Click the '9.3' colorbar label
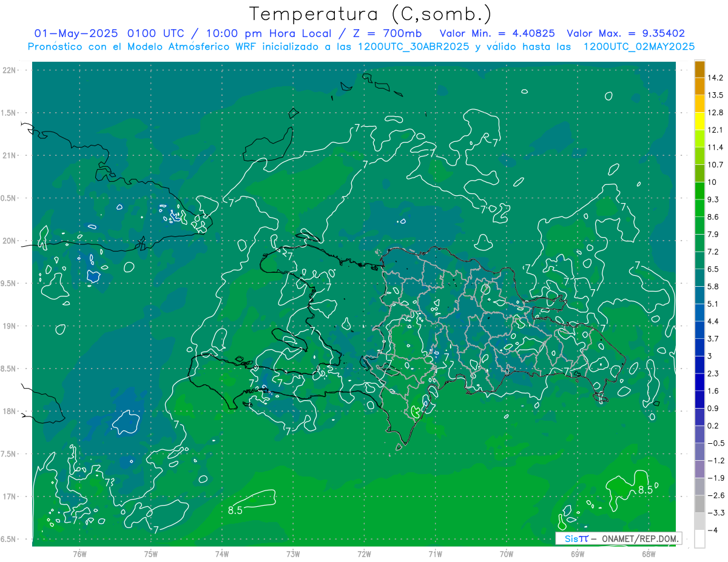Screen dimensions: 728x562 (x=714, y=199)
